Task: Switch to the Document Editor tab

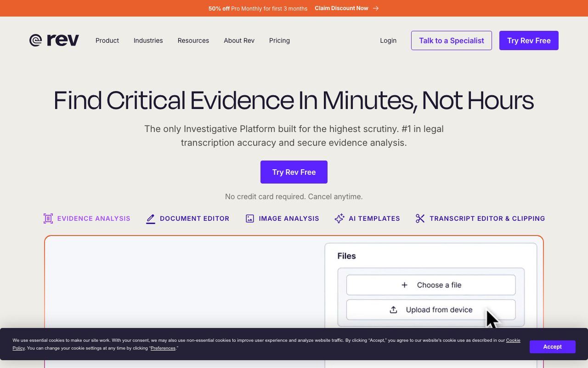Action: coord(187,218)
